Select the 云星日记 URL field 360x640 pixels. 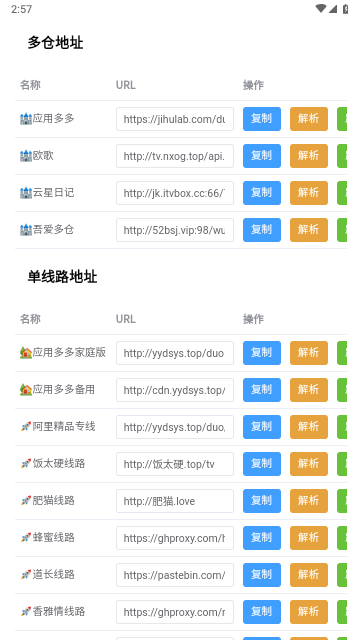[x=175, y=193]
